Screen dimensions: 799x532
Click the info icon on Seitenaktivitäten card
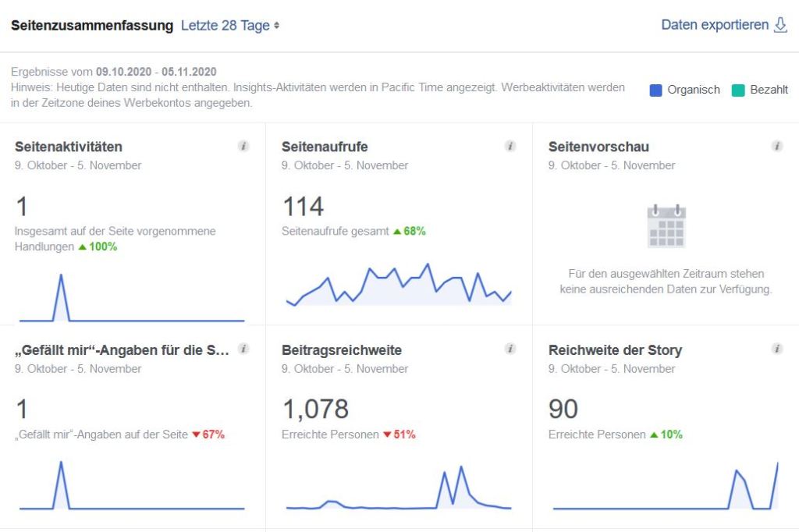coord(243,146)
